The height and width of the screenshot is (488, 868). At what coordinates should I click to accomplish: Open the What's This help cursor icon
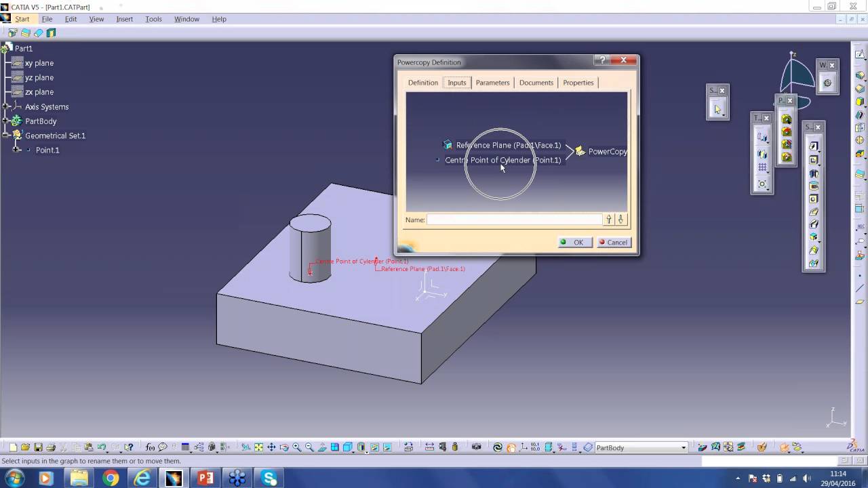click(129, 447)
